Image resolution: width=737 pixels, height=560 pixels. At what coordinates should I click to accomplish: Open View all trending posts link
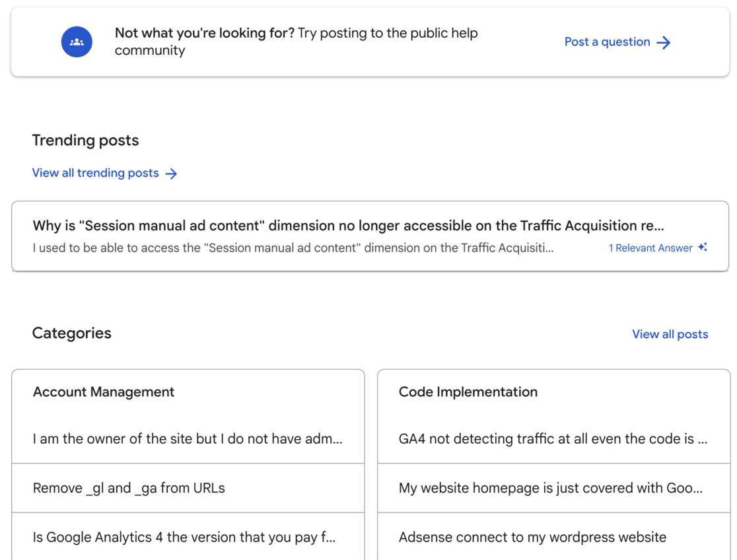point(95,173)
